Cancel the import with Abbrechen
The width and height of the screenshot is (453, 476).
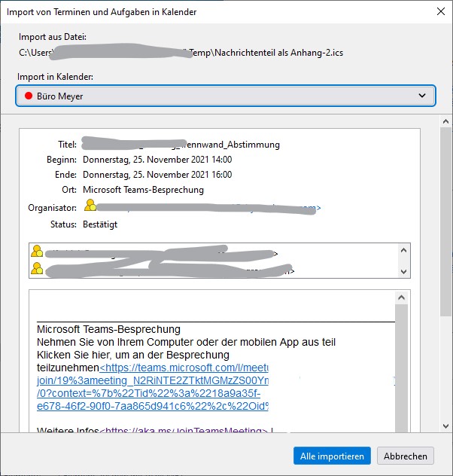pyautogui.click(x=406, y=456)
